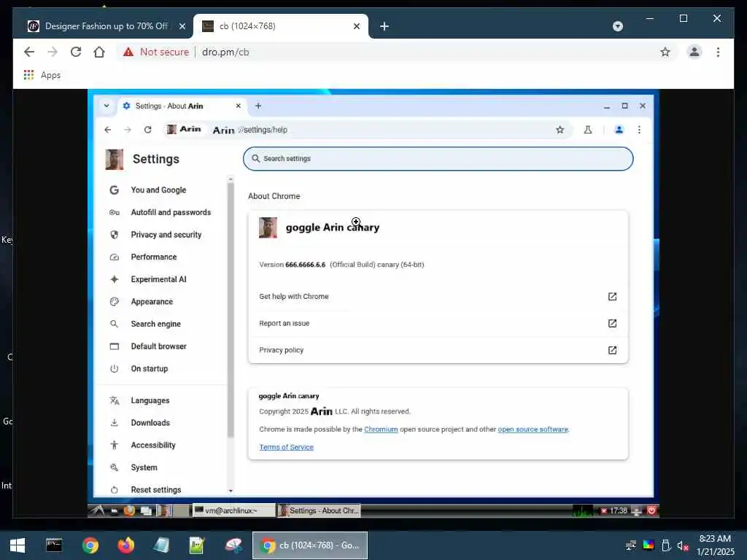Open clock showing 8:23 AM
The image size is (747, 560).
(715, 545)
